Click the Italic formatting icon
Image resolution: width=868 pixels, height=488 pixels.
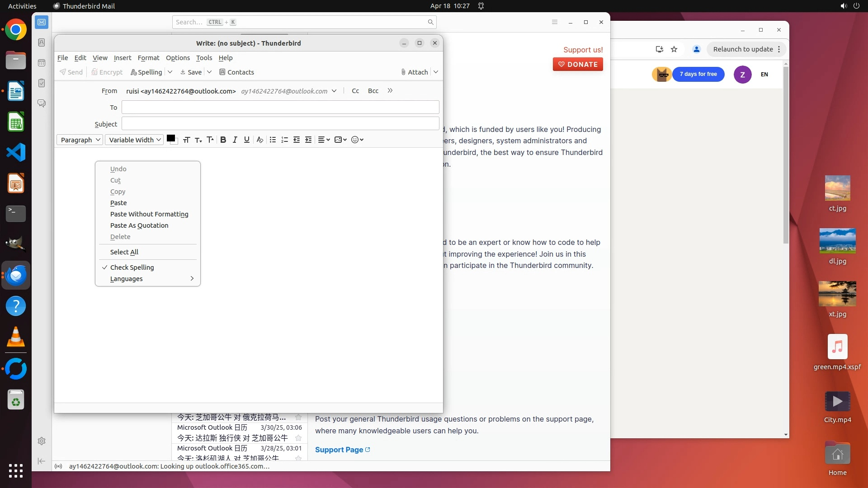pyautogui.click(x=235, y=140)
